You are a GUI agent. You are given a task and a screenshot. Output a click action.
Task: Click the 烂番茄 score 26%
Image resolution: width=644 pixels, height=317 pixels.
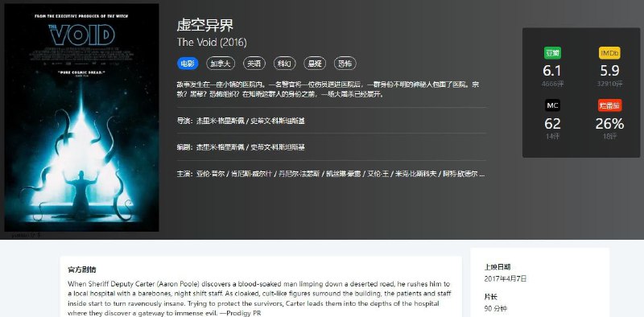point(610,124)
